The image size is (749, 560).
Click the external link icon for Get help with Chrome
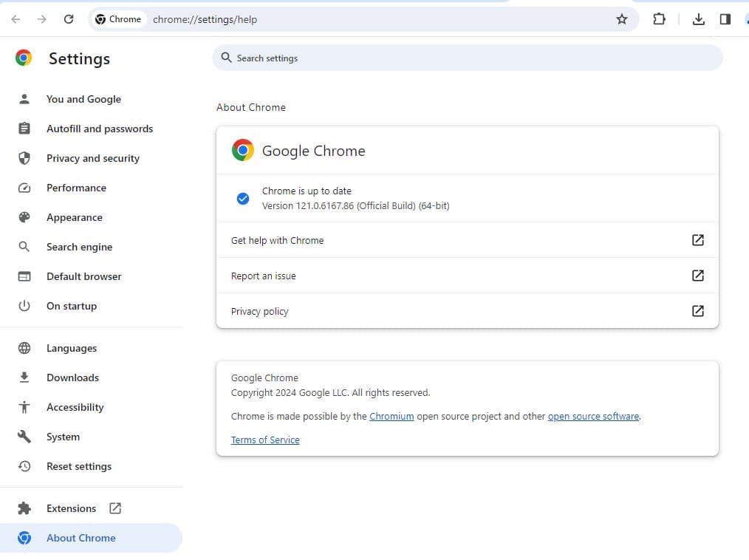697,240
